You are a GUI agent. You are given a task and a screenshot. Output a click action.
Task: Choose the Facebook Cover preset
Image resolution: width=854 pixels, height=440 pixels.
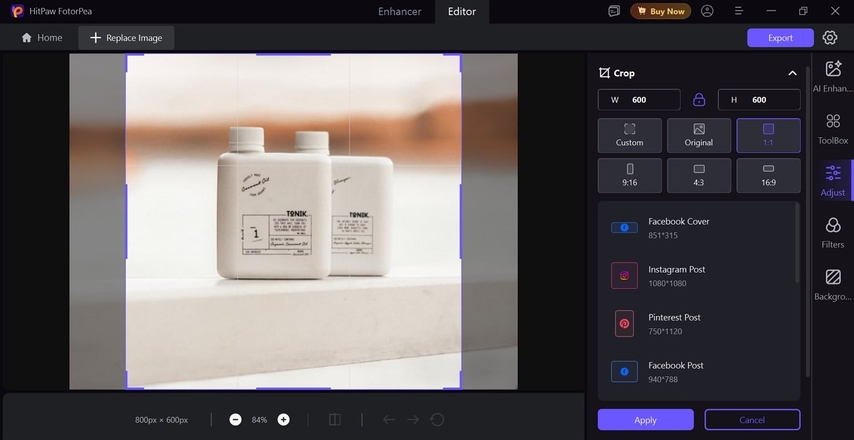(x=697, y=228)
